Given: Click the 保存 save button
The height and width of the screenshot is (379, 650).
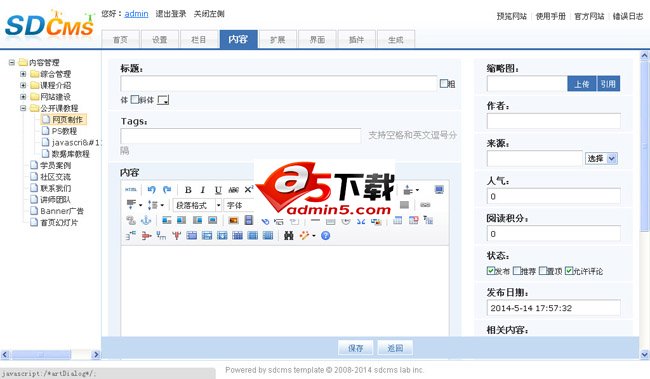Looking at the screenshot, I should pos(356,348).
